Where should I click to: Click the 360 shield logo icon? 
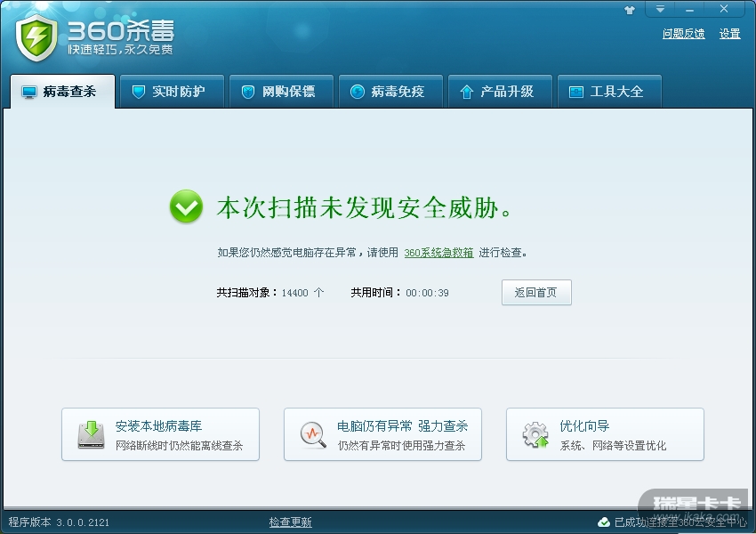pyautogui.click(x=36, y=37)
